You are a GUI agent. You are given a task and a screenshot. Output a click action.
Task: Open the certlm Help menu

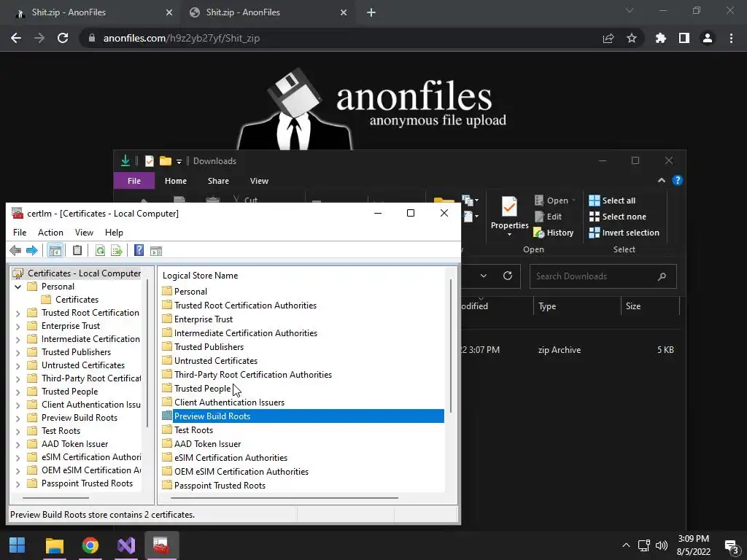pyautogui.click(x=114, y=233)
